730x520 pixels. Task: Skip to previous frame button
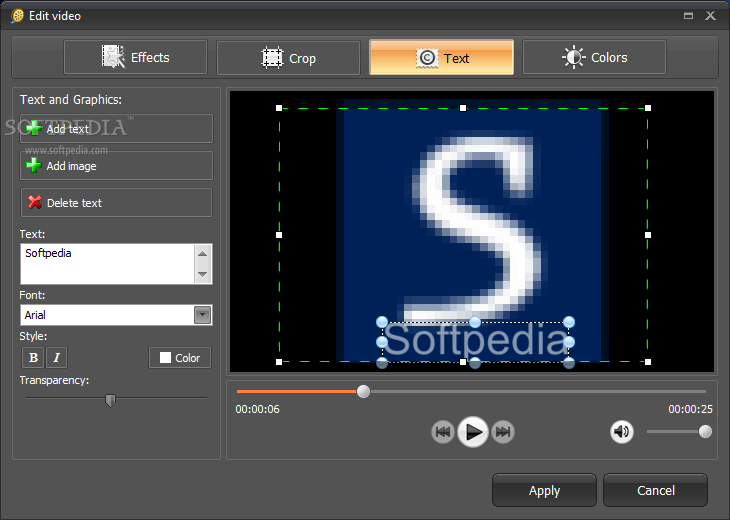[x=442, y=432]
